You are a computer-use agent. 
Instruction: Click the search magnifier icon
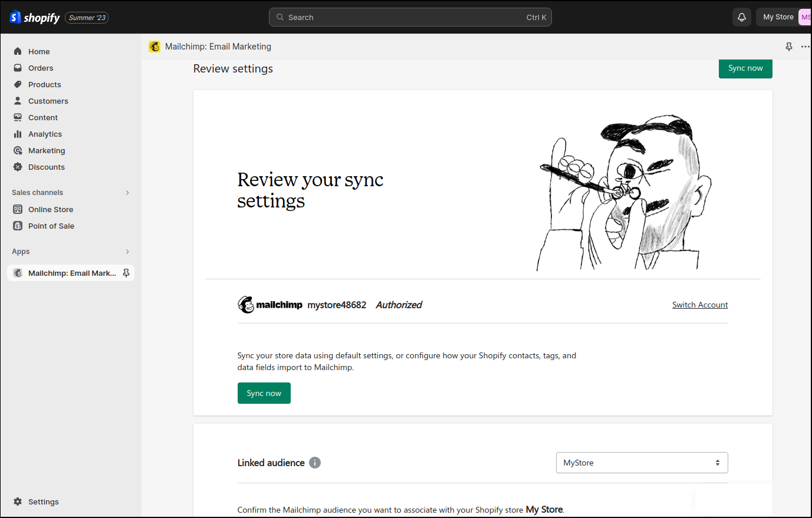280,17
